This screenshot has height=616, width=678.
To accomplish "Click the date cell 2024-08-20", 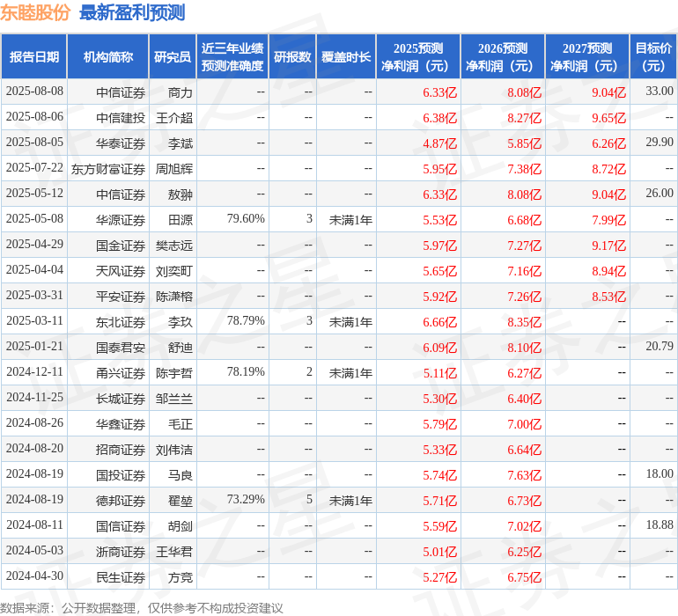I will pos(34,448).
